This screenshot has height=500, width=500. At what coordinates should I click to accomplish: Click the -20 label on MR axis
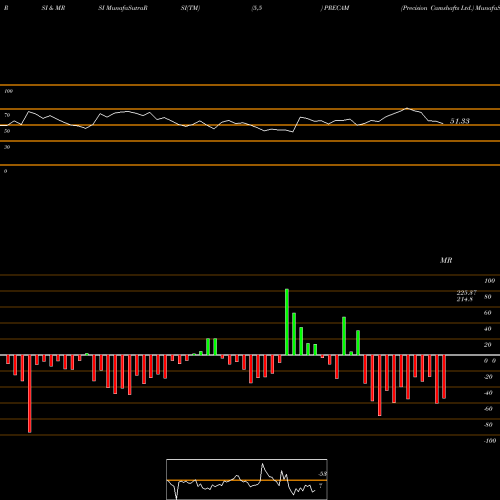[488, 377]
